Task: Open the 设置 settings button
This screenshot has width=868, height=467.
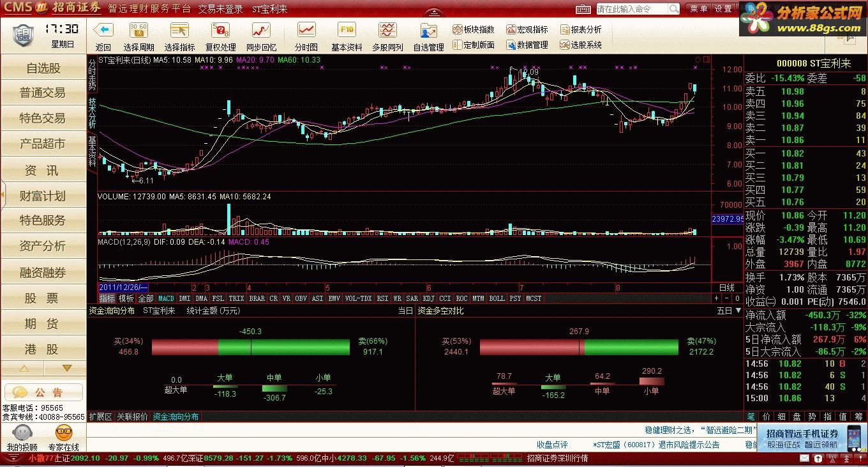Action: point(723,9)
